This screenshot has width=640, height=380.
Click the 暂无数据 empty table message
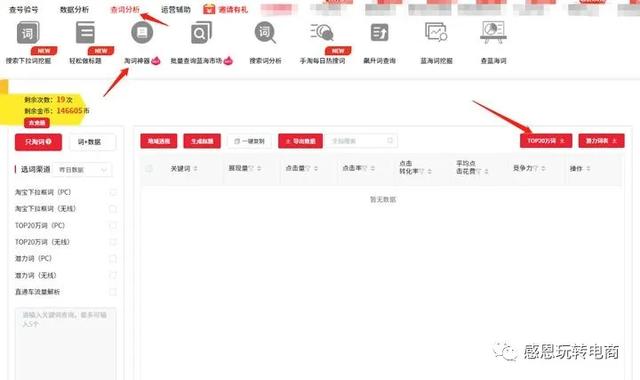tap(382, 199)
